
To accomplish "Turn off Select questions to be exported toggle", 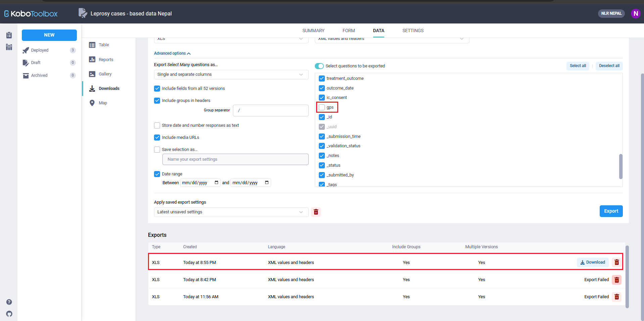I will point(319,66).
